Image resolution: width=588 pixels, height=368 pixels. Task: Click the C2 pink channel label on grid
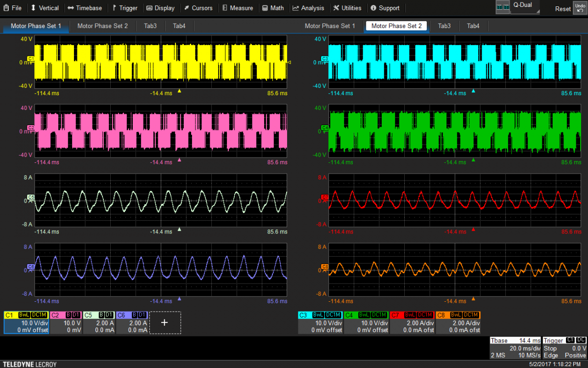point(30,128)
